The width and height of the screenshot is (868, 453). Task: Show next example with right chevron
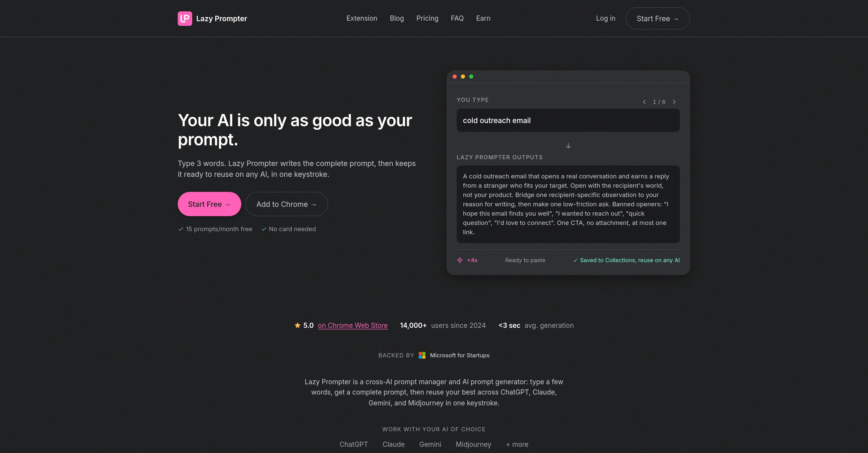click(674, 102)
